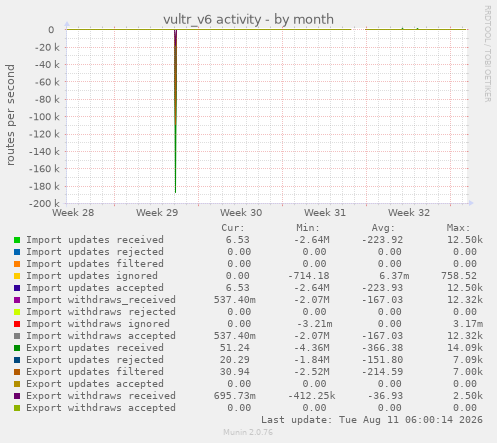Click the Import withdraws ignored red swatch
The image size is (497, 443).
tap(17, 324)
